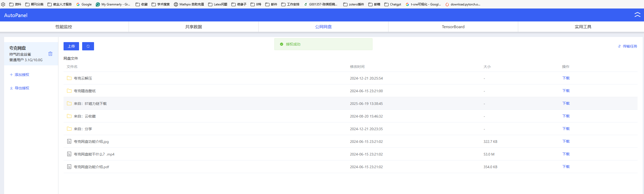The height and width of the screenshot is (194, 644).
Task: Select the 公网网盘 tab
Action: tap(323, 27)
